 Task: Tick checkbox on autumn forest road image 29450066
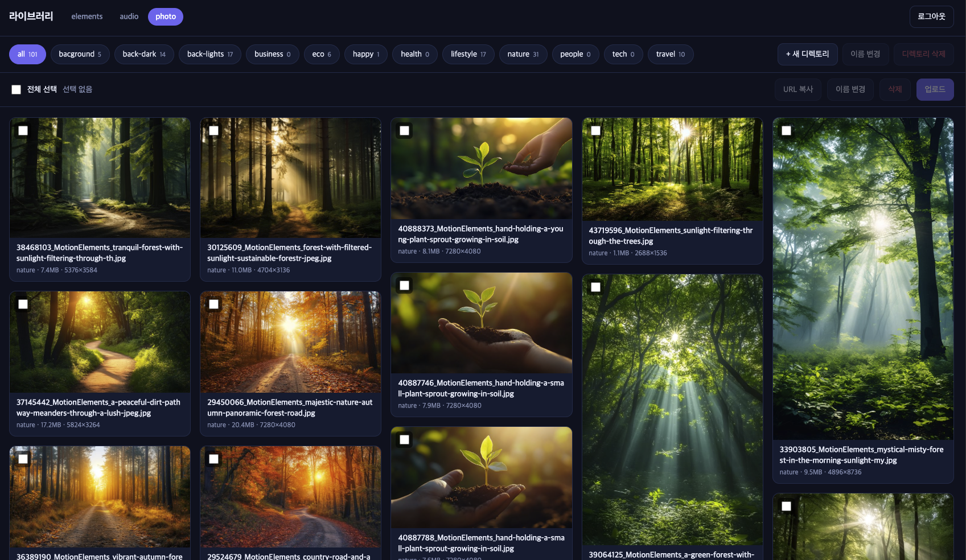coord(214,304)
